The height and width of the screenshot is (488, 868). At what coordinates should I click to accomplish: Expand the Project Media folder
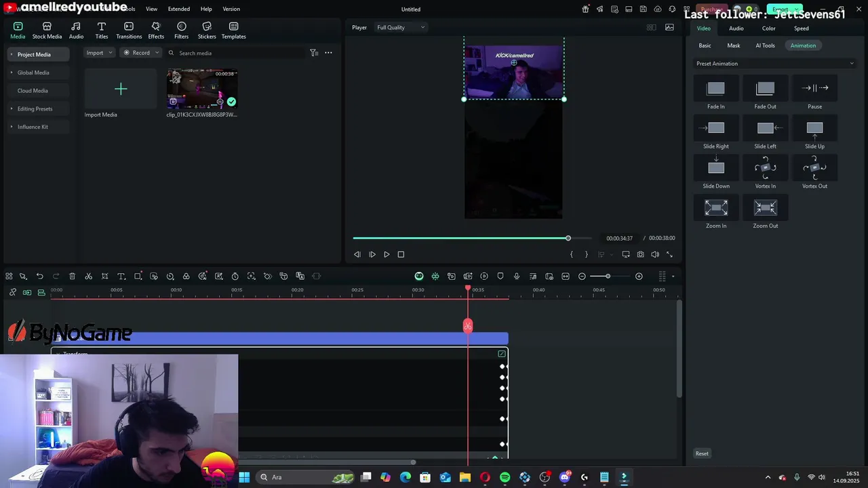tap(34, 54)
